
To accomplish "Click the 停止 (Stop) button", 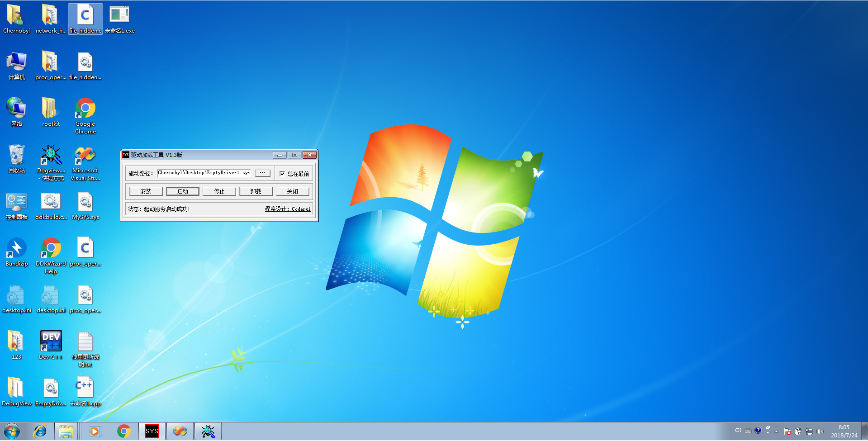I will [219, 191].
